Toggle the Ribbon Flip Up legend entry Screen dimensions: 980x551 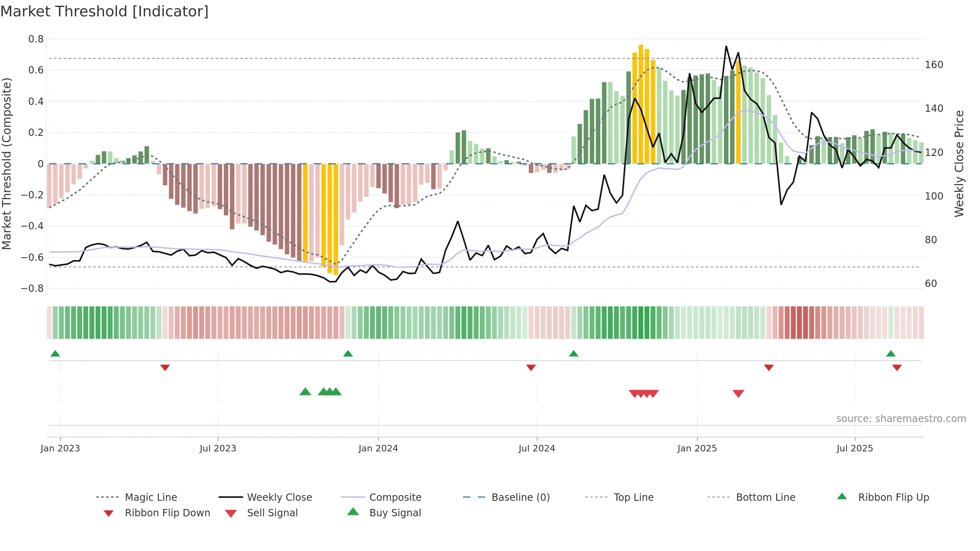tap(883, 497)
